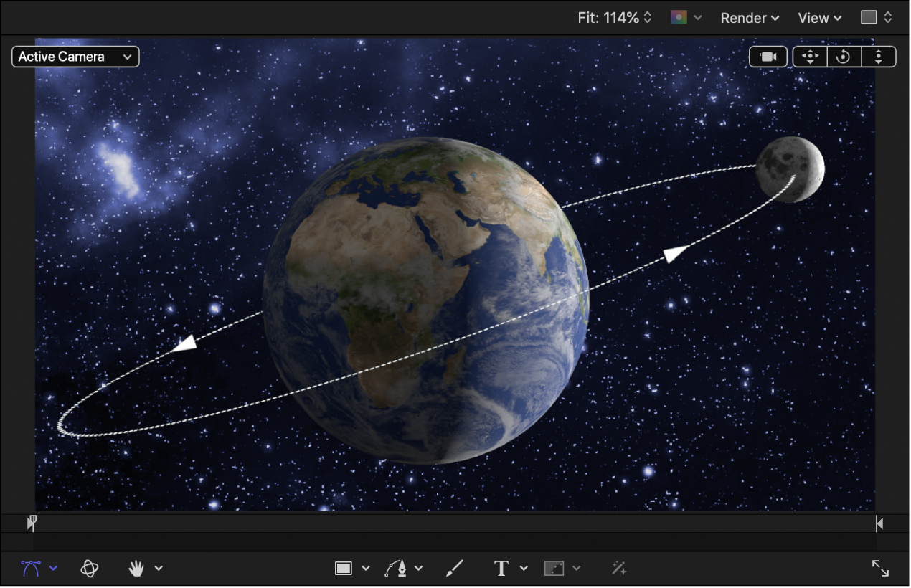Open the color channels display selector

(x=683, y=18)
